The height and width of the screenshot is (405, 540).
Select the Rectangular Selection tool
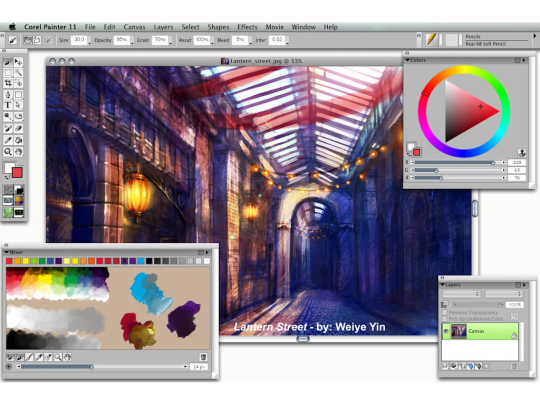click(x=8, y=72)
